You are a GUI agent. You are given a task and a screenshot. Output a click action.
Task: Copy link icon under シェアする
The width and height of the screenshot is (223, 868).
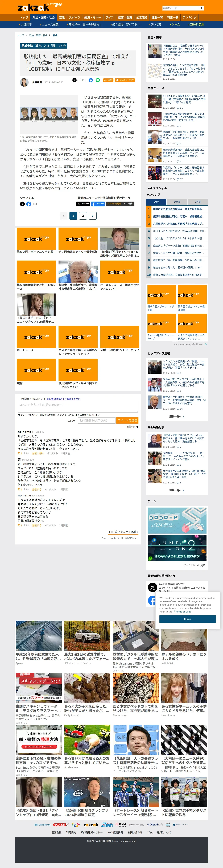[35, 204]
